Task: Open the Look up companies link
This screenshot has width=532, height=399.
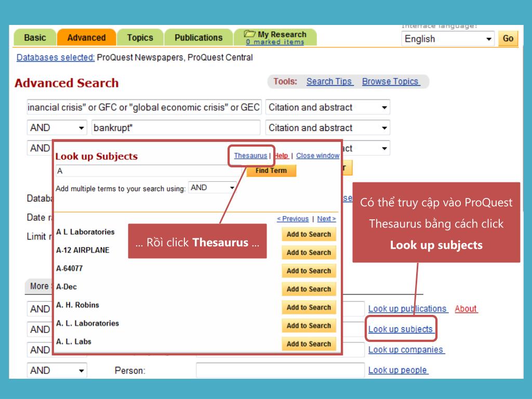Action: coord(406,350)
